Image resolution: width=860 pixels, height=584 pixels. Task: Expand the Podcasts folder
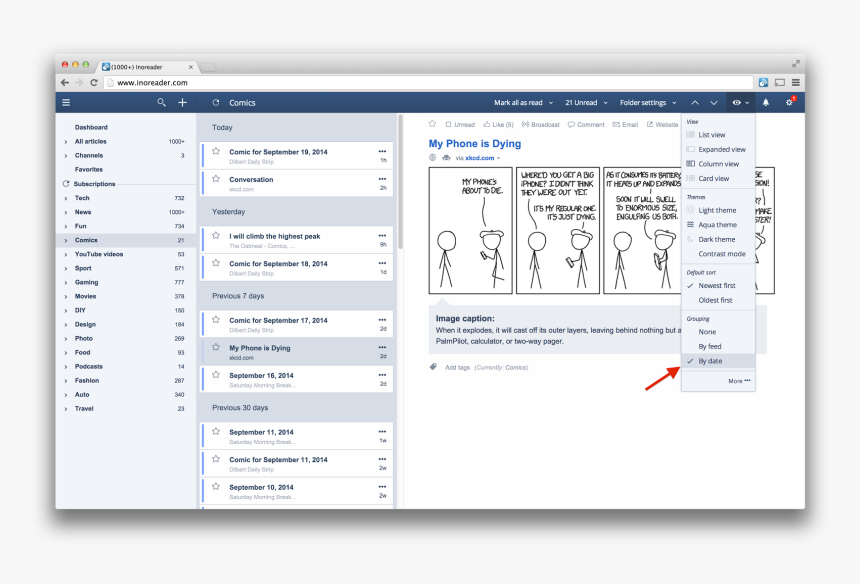(x=66, y=367)
